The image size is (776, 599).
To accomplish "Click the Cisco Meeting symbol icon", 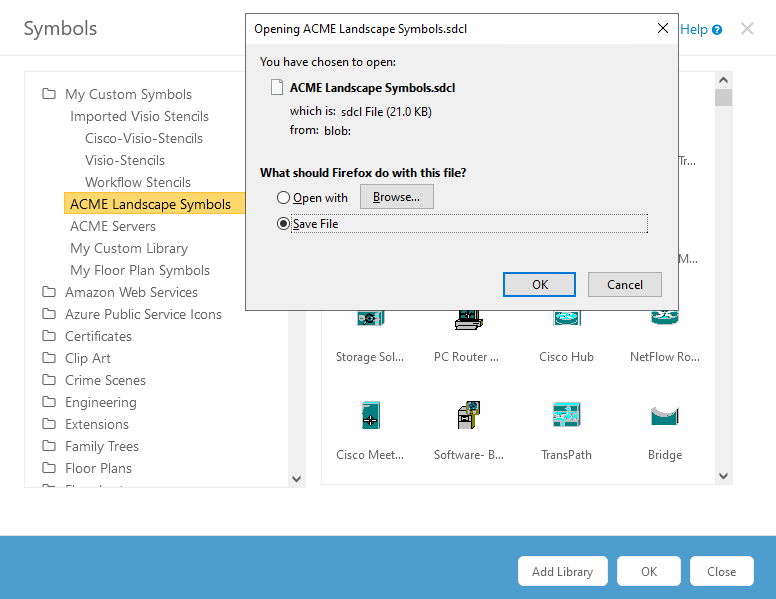I will (x=370, y=415).
